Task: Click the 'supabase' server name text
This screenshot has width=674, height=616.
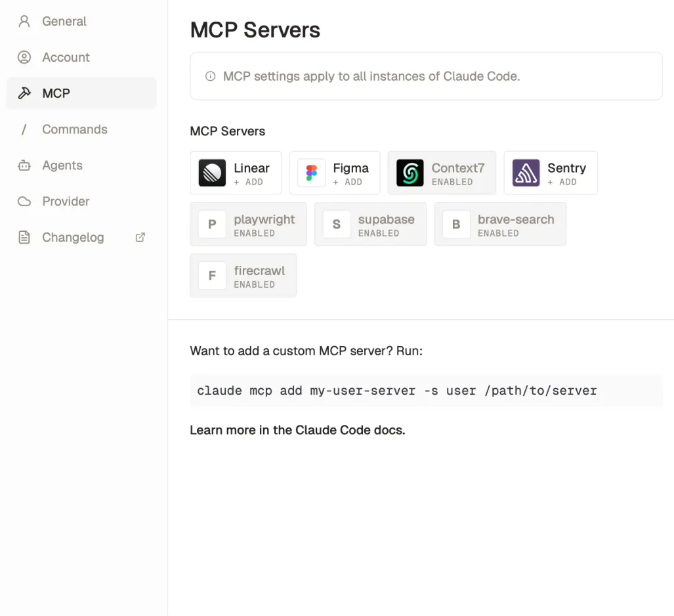Action: (x=387, y=219)
